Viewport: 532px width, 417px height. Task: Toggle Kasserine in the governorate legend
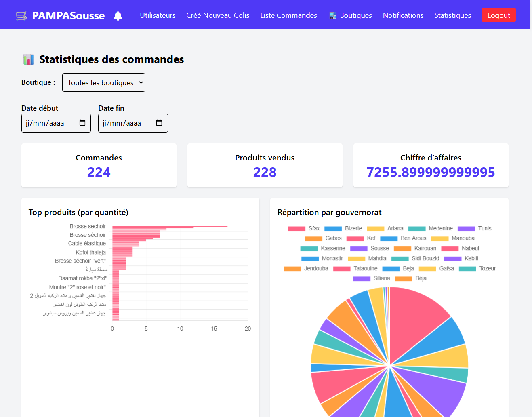point(323,249)
